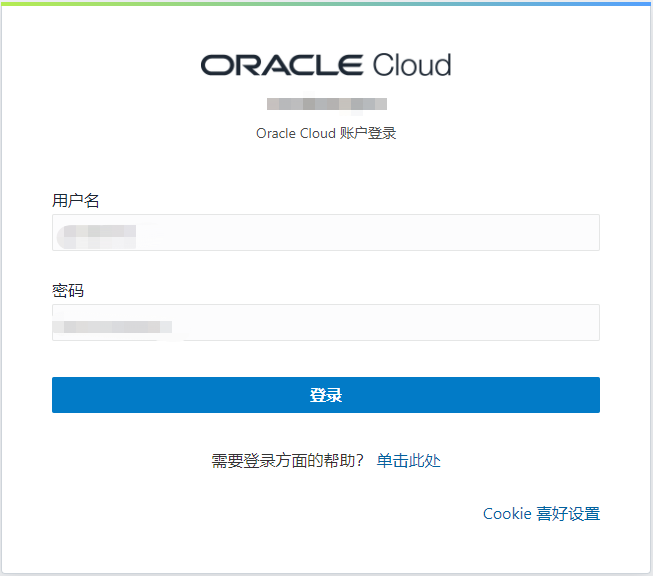Click the 用户名 label

[x=75, y=200]
